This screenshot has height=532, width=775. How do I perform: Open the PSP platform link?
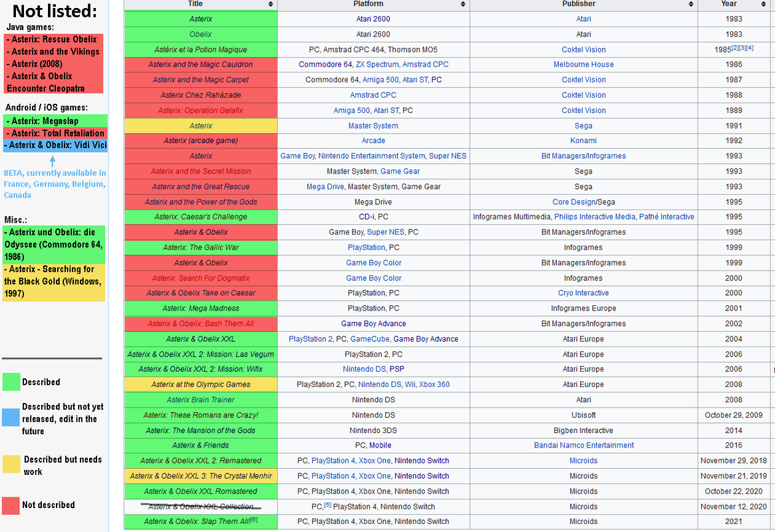click(396, 369)
